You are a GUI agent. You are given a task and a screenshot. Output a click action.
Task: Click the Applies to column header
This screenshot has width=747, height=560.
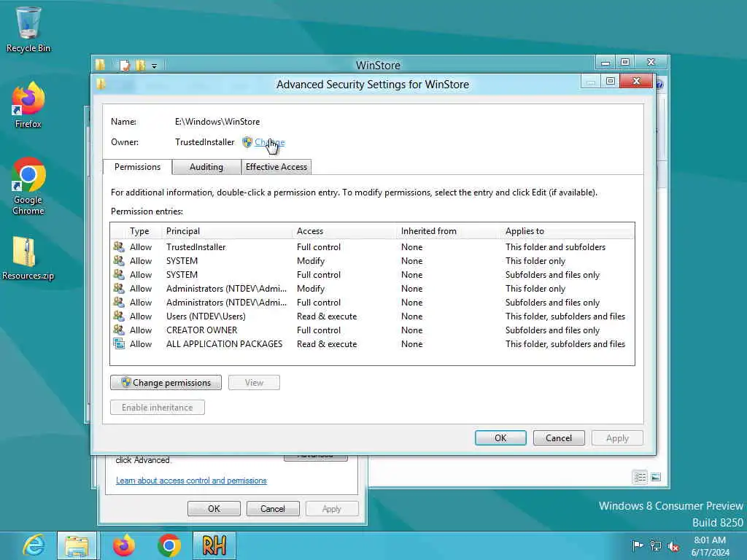(x=568, y=231)
